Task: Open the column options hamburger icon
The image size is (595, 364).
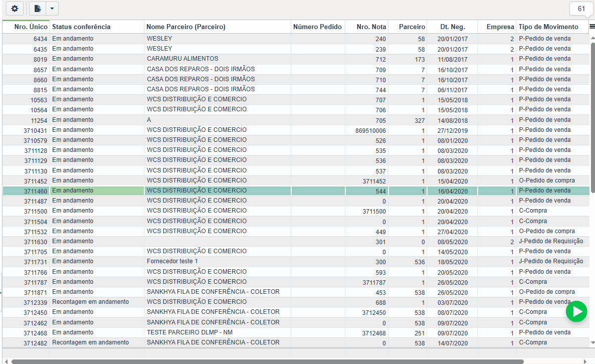Action: pos(592,27)
